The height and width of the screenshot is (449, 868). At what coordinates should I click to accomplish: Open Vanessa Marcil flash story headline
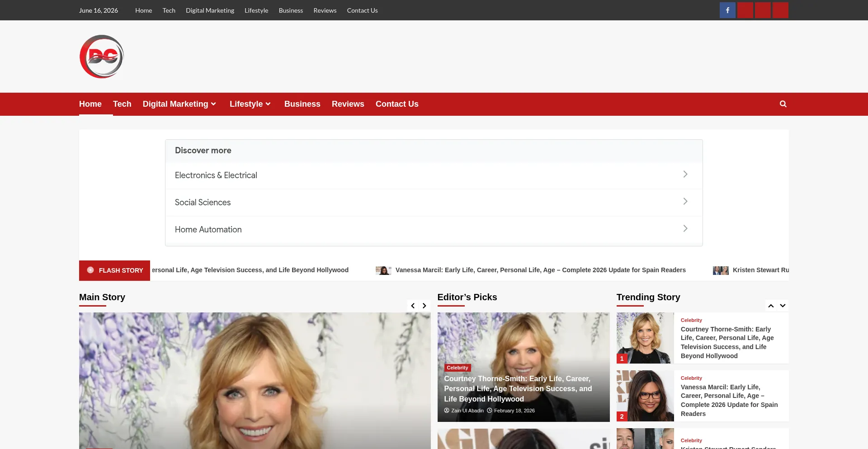click(541, 270)
